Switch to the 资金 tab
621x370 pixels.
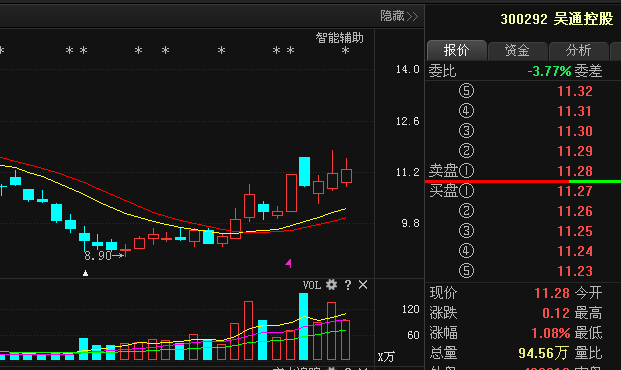click(x=518, y=51)
